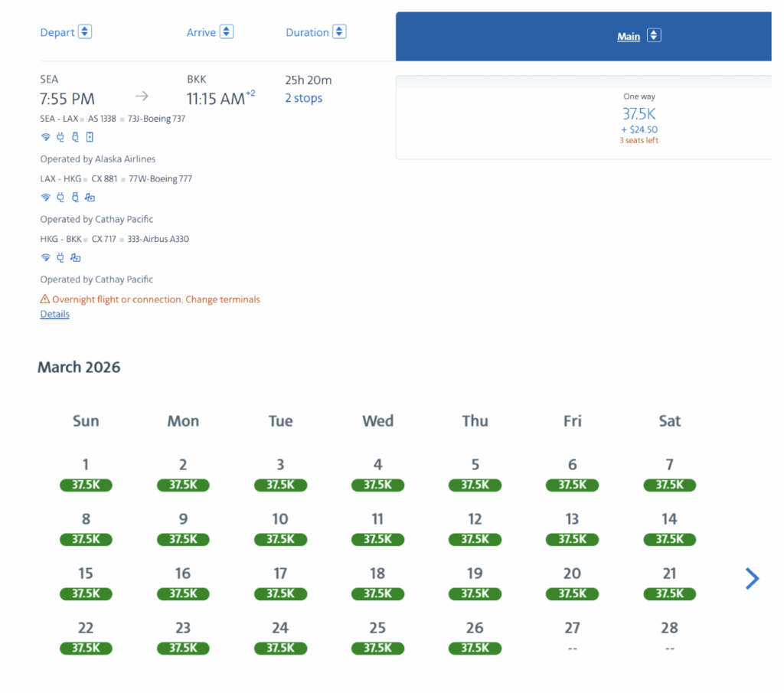Click in-flight entertainment icon on CX 881 segment

point(90,198)
